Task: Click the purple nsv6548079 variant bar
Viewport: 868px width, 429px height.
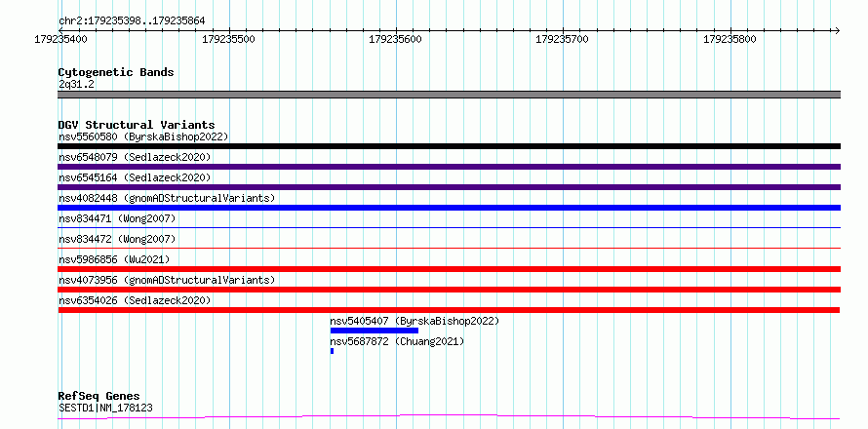Action: [449, 167]
